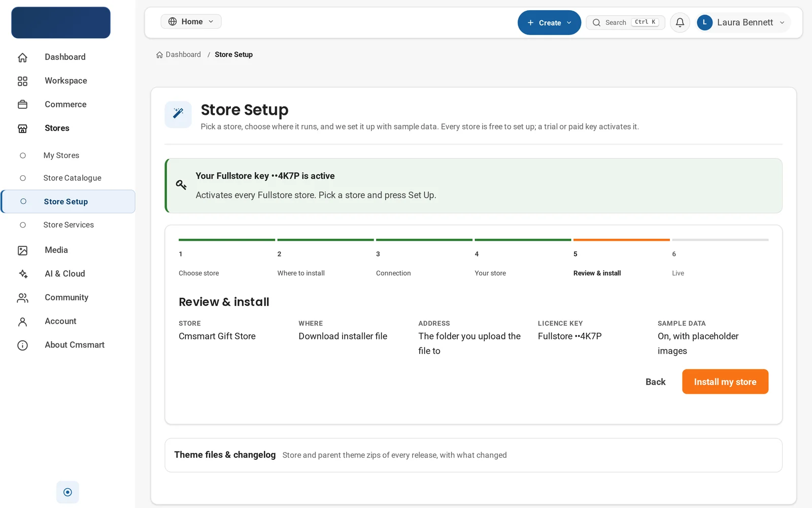Click the Account person icon
The image size is (812, 508).
(22, 322)
